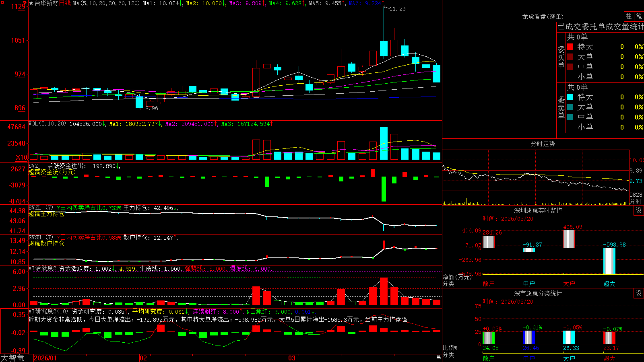Click the 已成交委托单成交量统计 header
The width and height of the screenshot is (644, 362).
(601, 27)
